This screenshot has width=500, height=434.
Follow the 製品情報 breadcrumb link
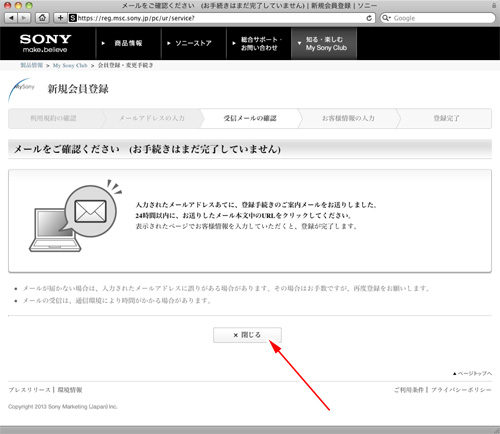click(x=32, y=65)
